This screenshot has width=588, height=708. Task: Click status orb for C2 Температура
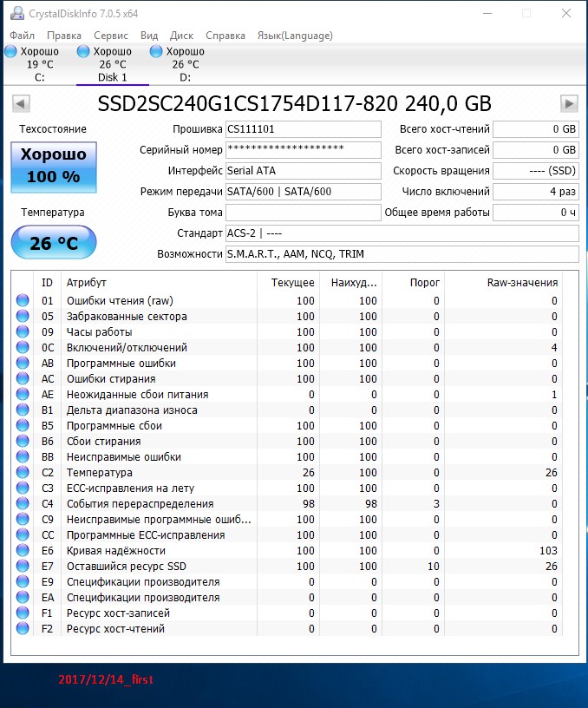[23, 472]
